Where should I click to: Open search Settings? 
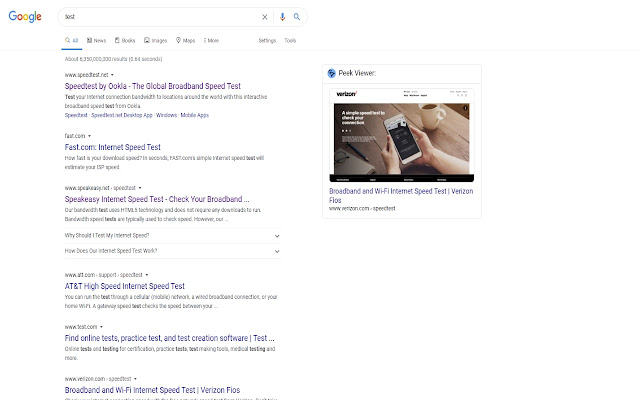[x=267, y=40]
